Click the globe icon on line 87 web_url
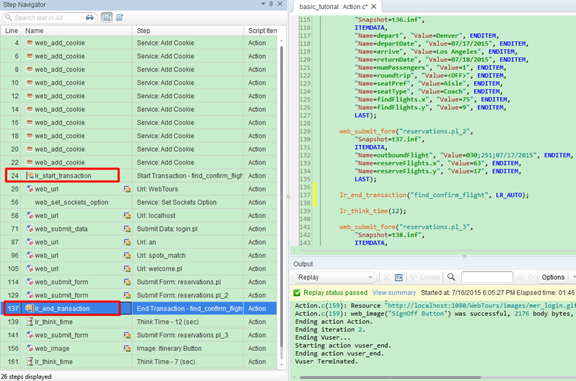This screenshot has width=576, height=381. click(x=30, y=242)
